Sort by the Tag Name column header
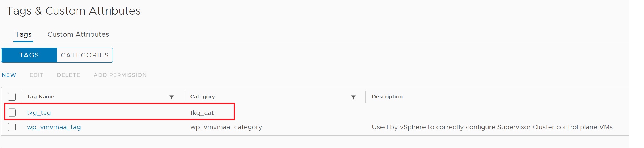The width and height of the screenshot is (644, 148). (40, 97)
